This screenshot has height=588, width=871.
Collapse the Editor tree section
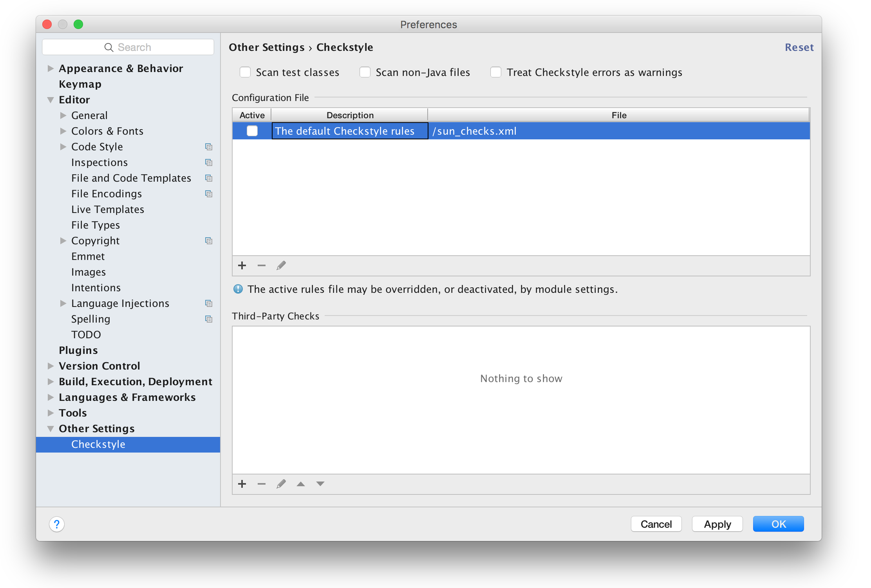pyautogui.click(x=51, y=100)
